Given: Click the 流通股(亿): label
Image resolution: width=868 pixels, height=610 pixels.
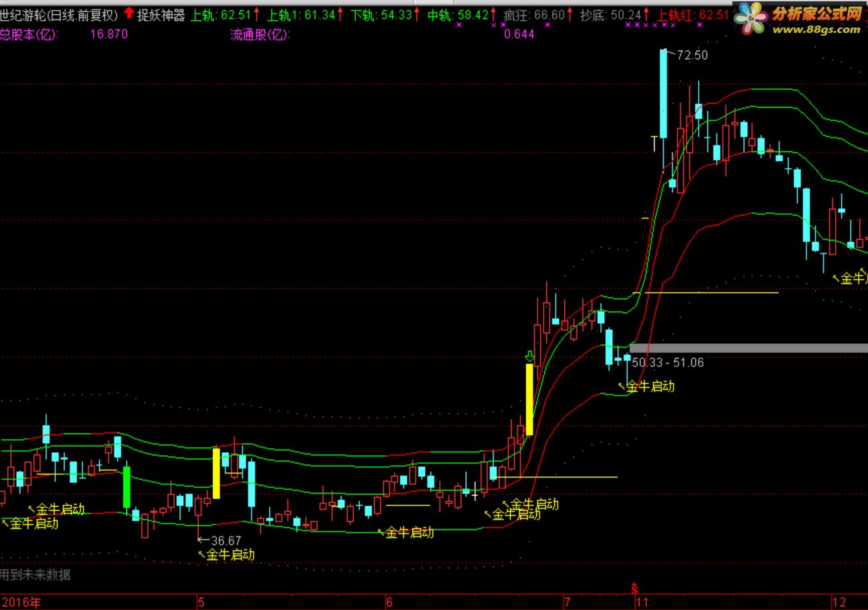Looking at the screenshot, I should (260, 34).
